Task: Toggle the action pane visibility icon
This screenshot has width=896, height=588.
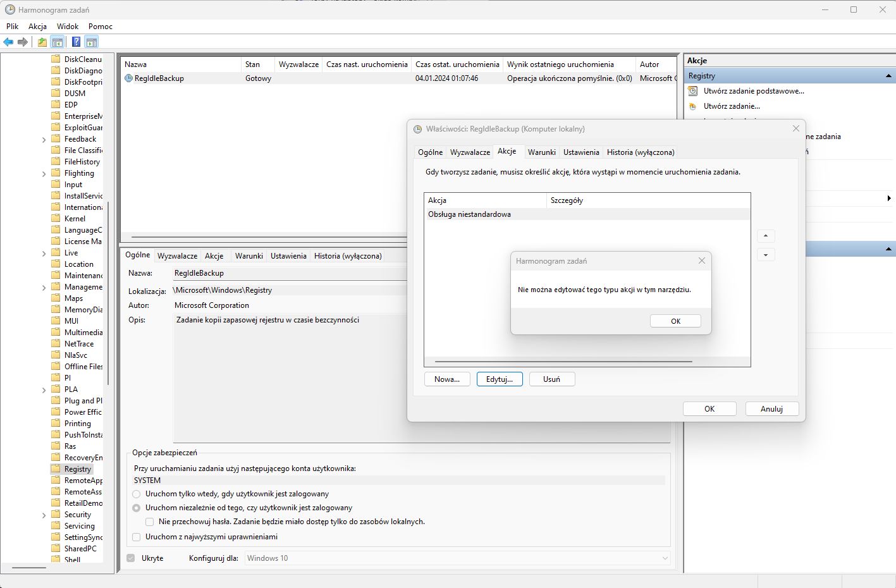Action: 92,42
